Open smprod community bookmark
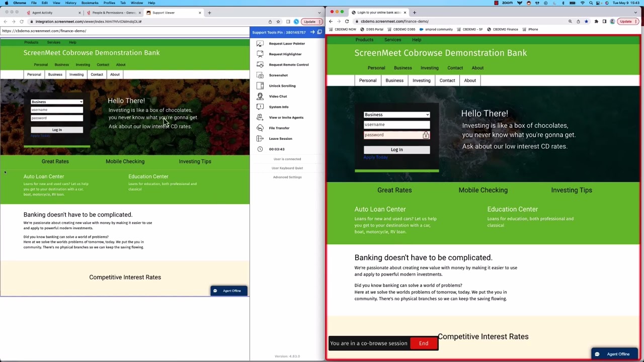This screenshot has height=362, width=644. pos(436,29)
